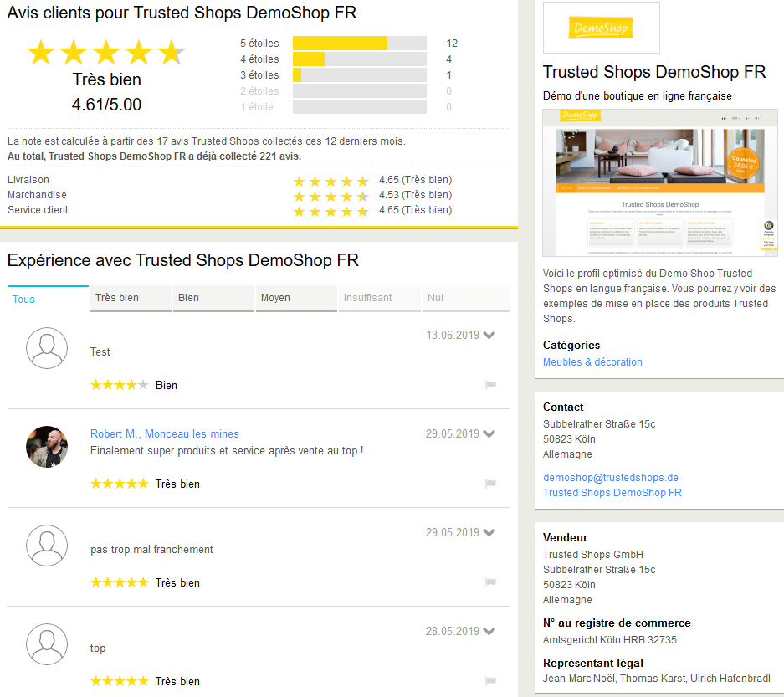The height and width of the screenshot is (697, 784).
Task: Click the '5 étoiles' label
Action: 259,43
